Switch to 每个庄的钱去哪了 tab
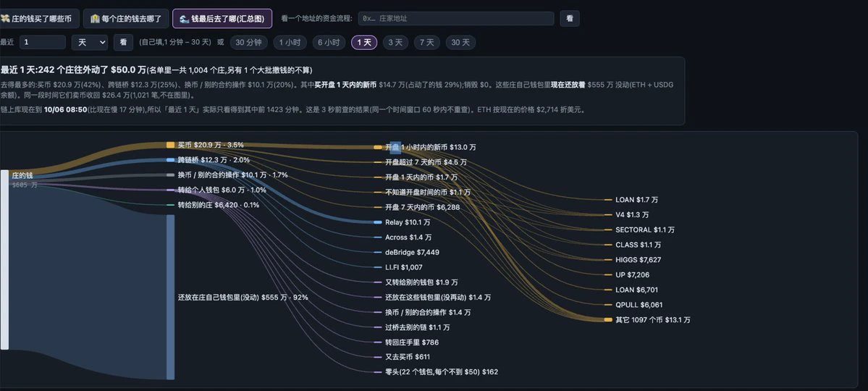 pyautogui.click(x=126, y=18)
